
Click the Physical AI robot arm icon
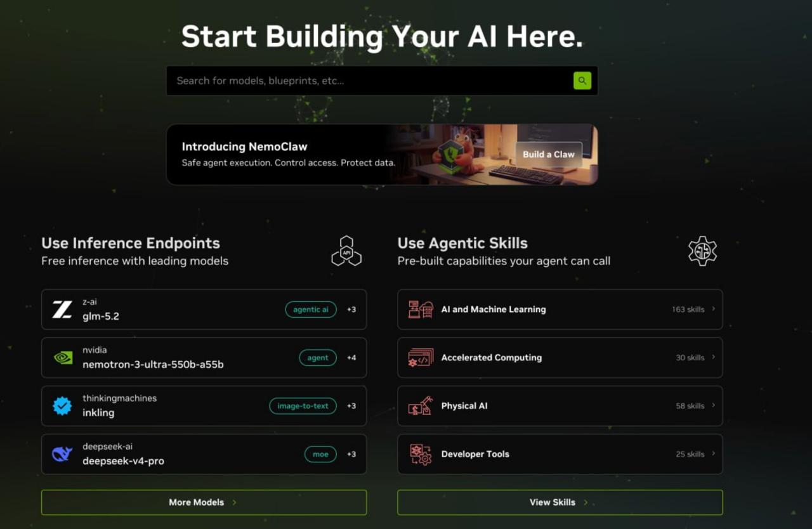pos(421,406)
